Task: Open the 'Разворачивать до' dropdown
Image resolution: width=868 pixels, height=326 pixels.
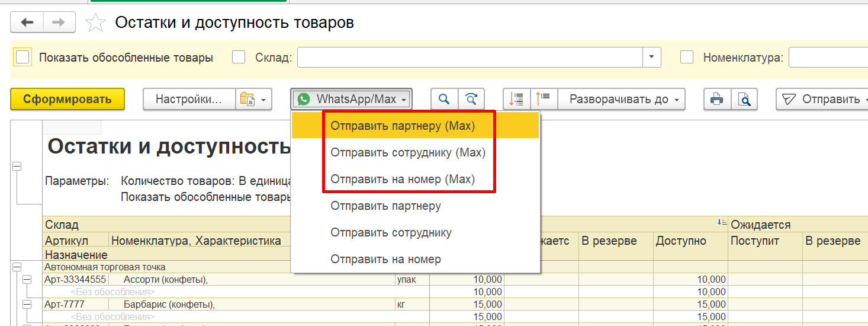Action: pos(621,99)
